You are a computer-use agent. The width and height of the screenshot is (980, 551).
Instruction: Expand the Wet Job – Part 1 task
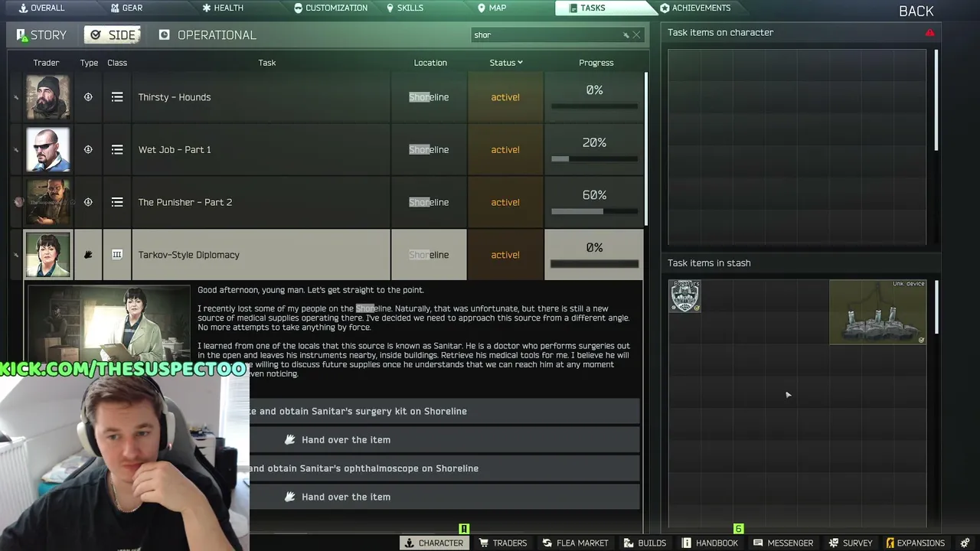pyautogui.click(x=261, y=149)
